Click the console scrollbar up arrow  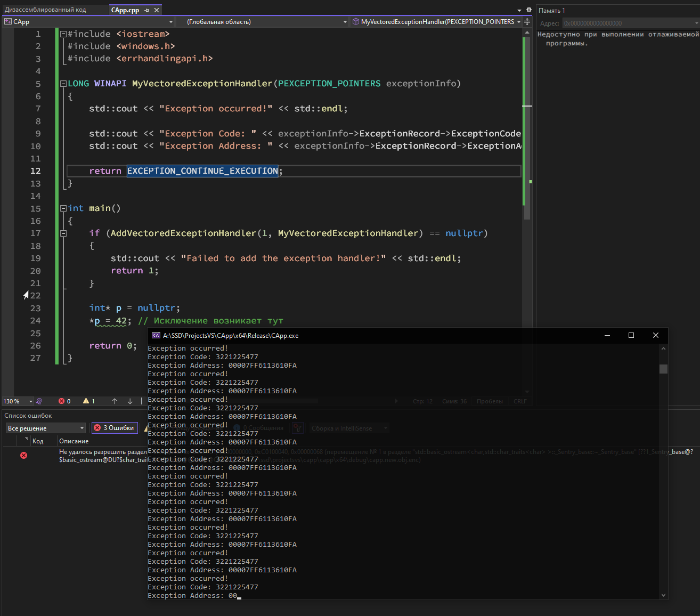point(663,348)
